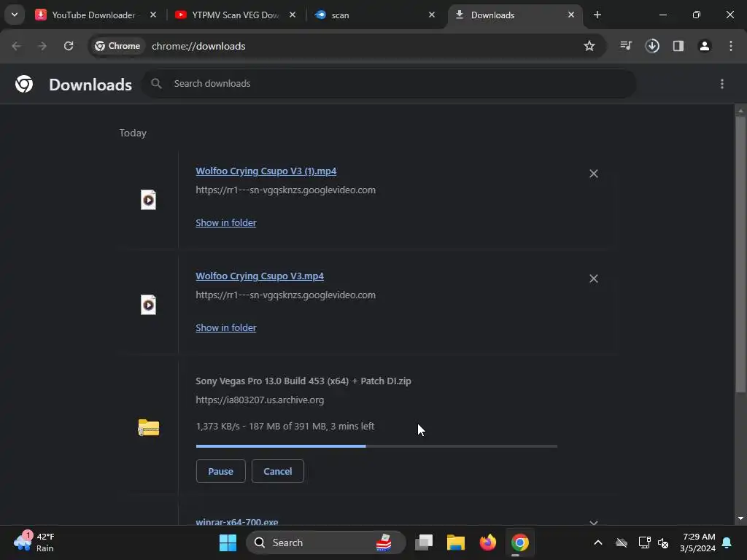Click the Chrome site info chip
Screen dimensions: 747x560
click(x=117, y=46)
